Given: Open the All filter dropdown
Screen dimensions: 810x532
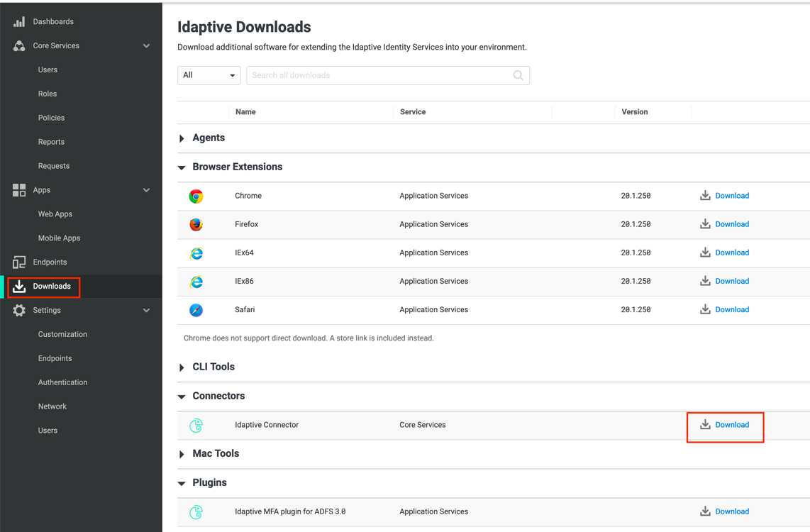Looking at the screenshot, I should click(x=208, y=75).
